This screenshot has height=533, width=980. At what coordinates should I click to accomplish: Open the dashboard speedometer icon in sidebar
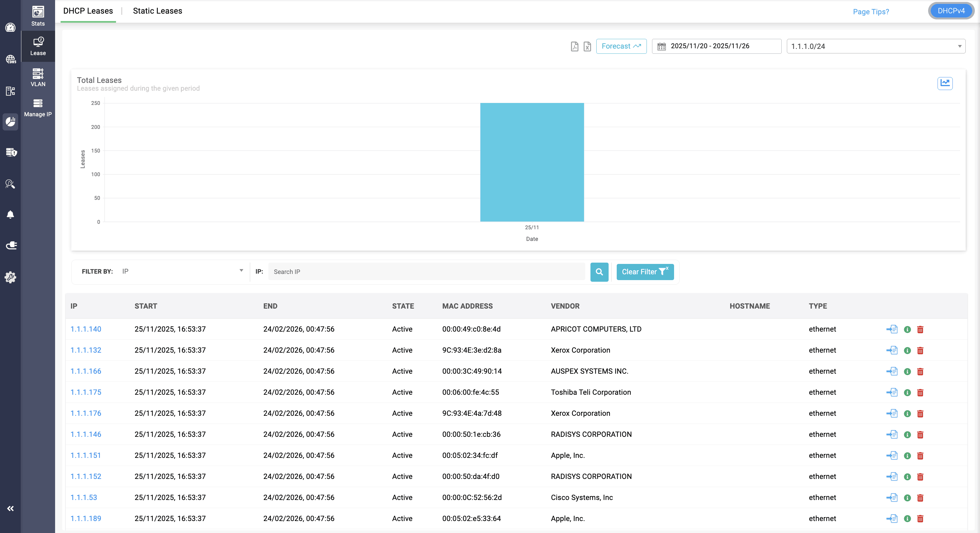[10, 28]
